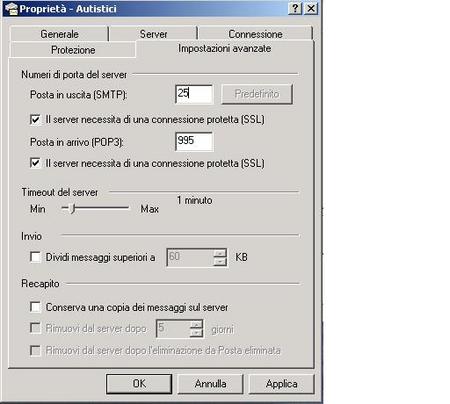Click the account icon in title bar
This screenshot has width=450, height=404.
pos(12,9)
